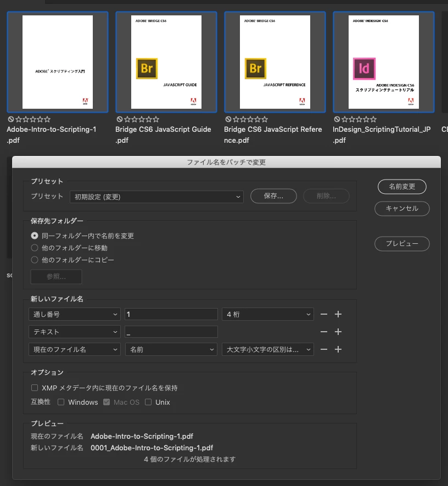Click the Mac OS compatibility checkbox
This screenshot has width=448, height=486.
(x=107, y=403)
